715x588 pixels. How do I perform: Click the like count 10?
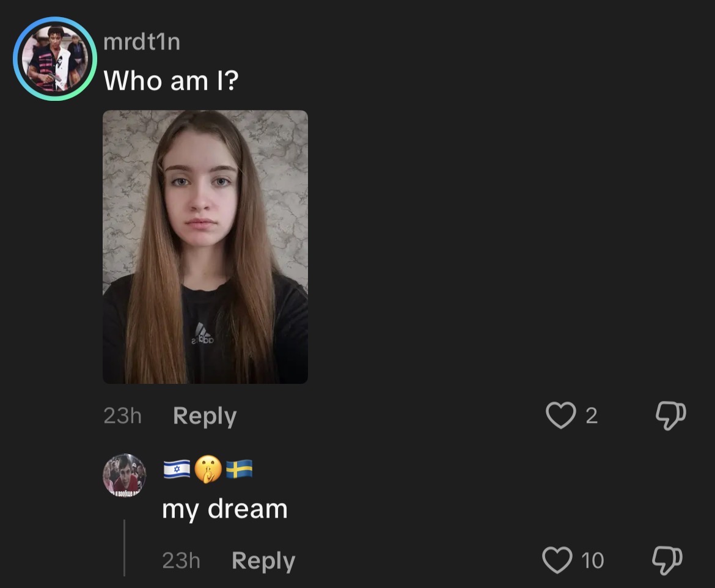coord(592,560)
